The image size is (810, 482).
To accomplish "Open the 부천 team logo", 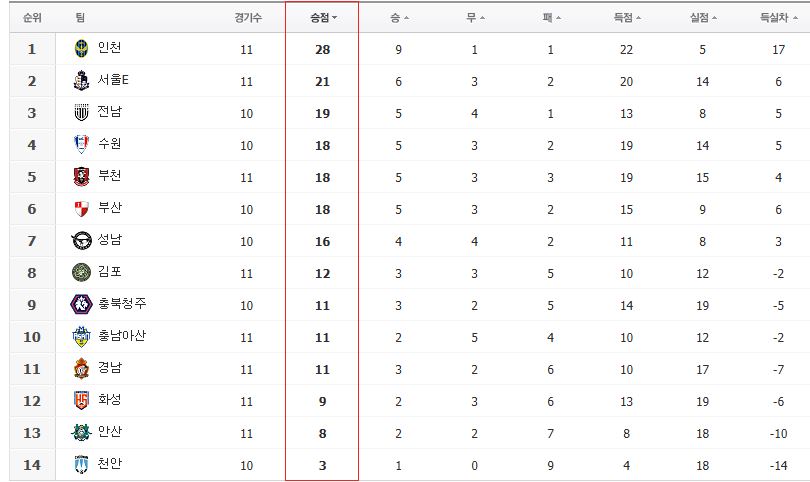I will point(81,177).
